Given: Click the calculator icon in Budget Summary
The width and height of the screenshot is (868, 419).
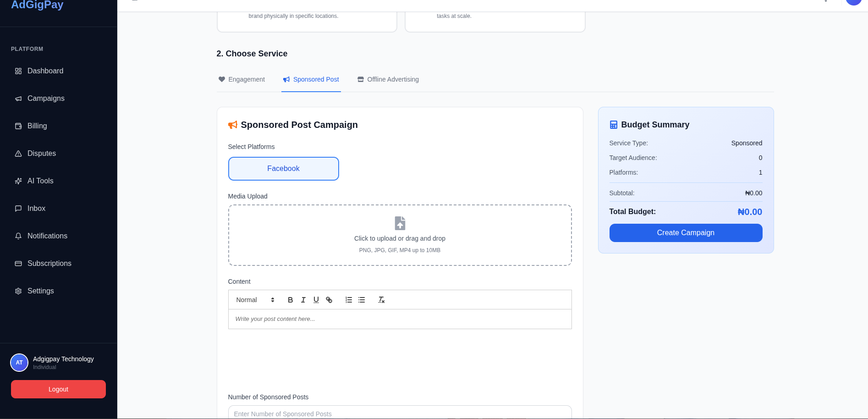Looking at the screenshot, I should (x=614, y=125).
